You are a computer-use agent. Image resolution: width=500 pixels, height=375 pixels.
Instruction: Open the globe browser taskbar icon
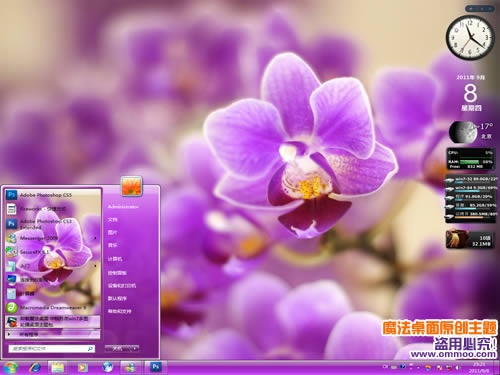click(107, 367)
